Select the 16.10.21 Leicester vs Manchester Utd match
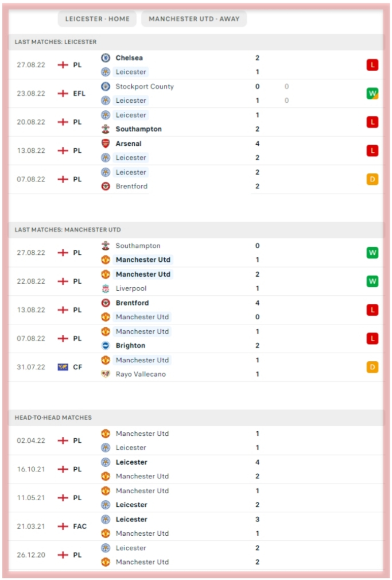Viewport: 392px width, 580px height. [196, 469]
